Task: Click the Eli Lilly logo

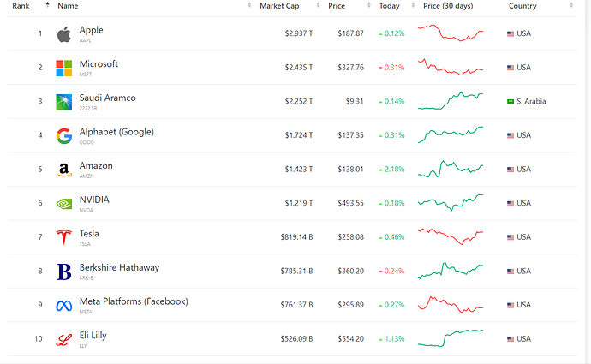Action: coord(64,339)
